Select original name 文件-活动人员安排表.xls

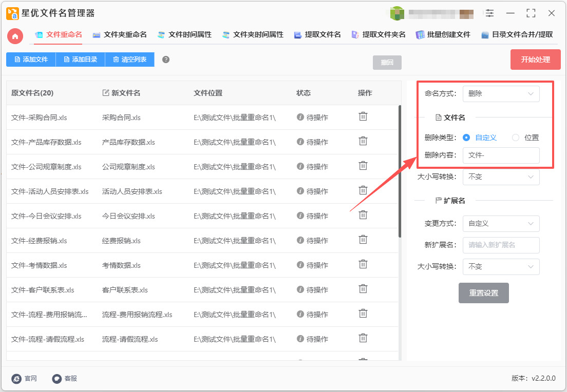[x=50, y=191]
